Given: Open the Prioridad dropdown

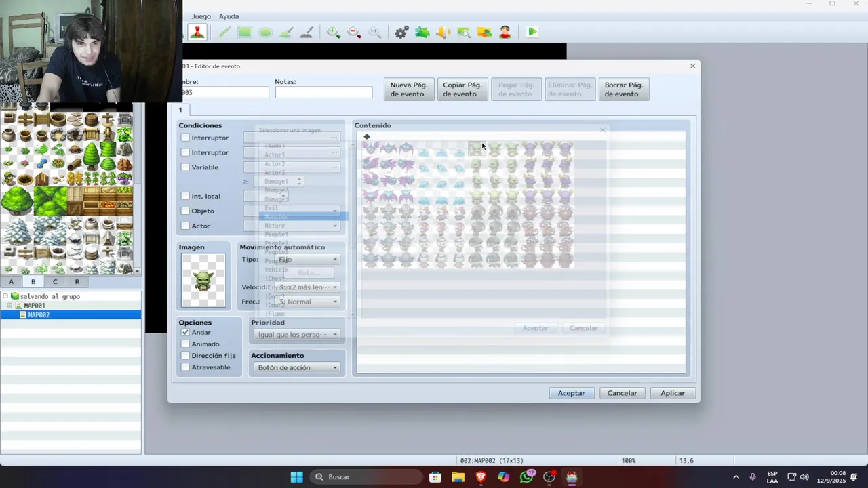Looking at the screenshot, I should pyautogui.click(x=297, y=335).
